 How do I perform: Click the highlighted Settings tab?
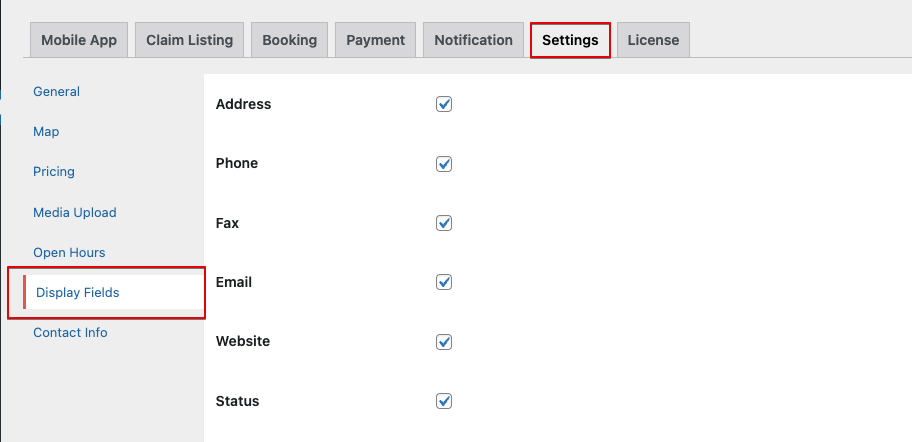click(570, 40)
